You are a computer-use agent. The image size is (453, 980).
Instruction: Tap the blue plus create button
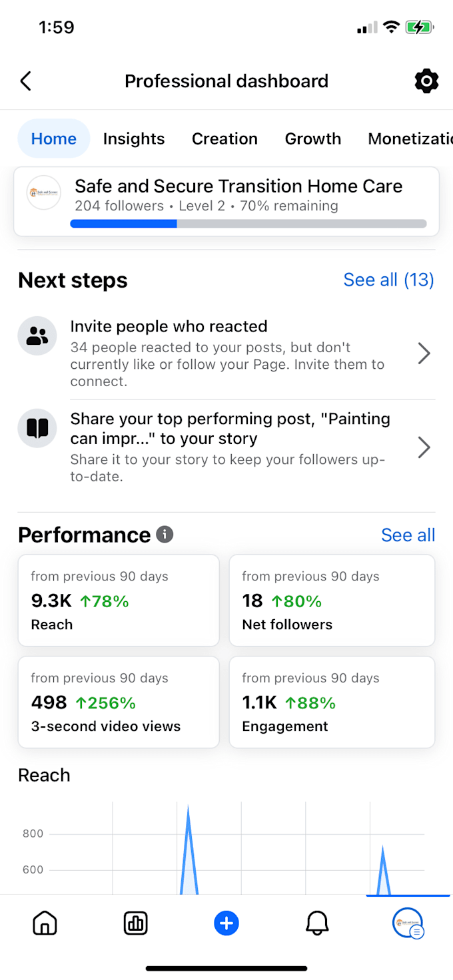226,923
